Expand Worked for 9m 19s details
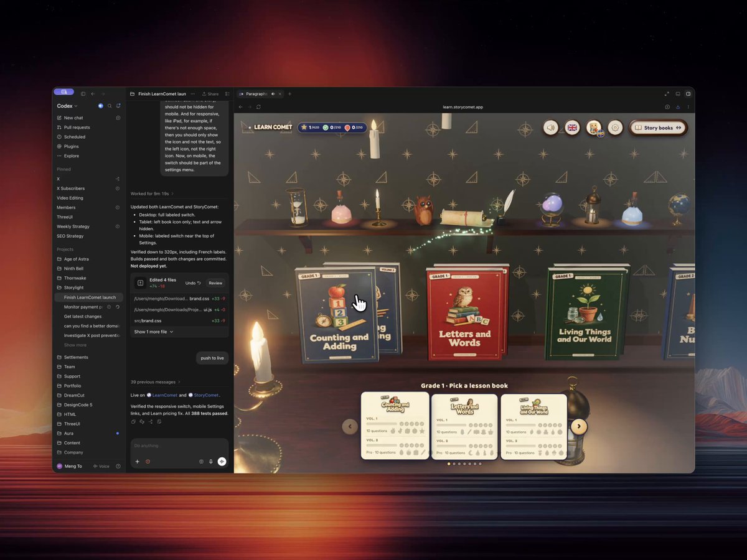 tap(152, 194)
